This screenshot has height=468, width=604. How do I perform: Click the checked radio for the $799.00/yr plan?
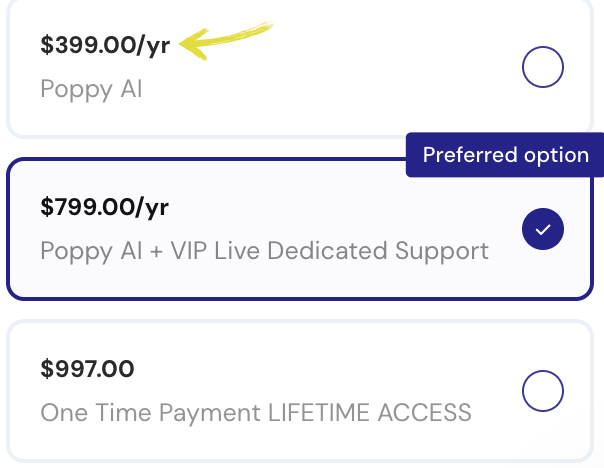(543, 230)
